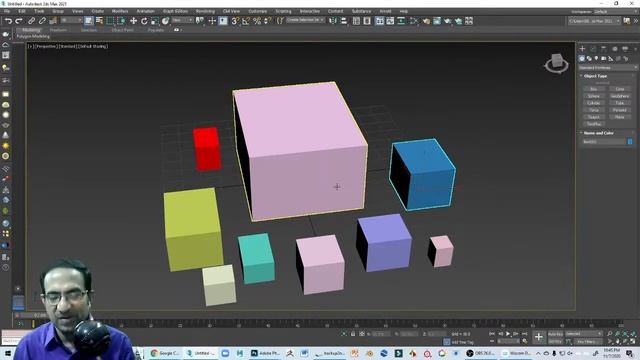This screenshot has height=360, width=640.
Task: Switch to the Modify command panel tab
Action: pos(593,49)
